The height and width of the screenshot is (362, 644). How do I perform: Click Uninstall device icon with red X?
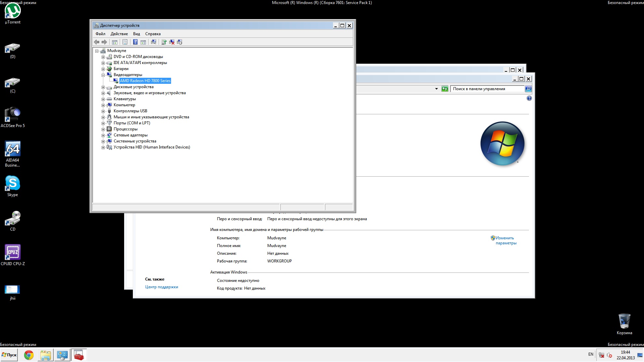172,42
